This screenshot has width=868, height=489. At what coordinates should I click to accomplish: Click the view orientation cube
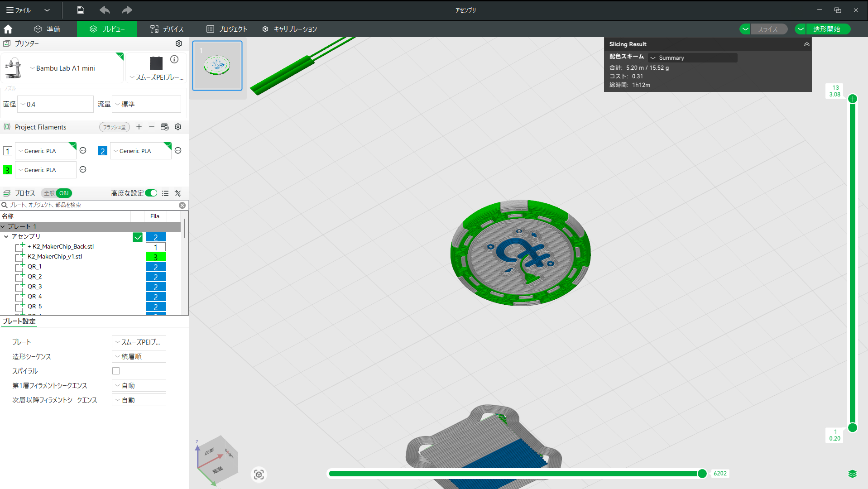tap(218, 460)
